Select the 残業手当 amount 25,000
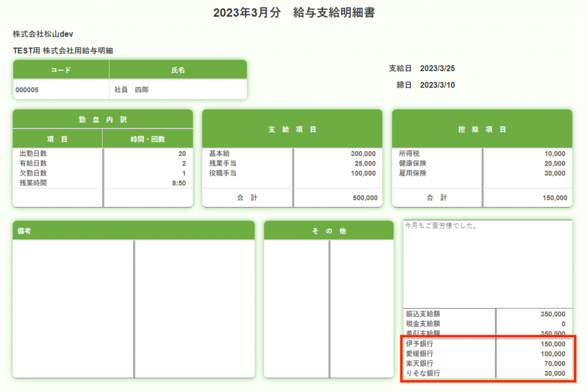 365,163
